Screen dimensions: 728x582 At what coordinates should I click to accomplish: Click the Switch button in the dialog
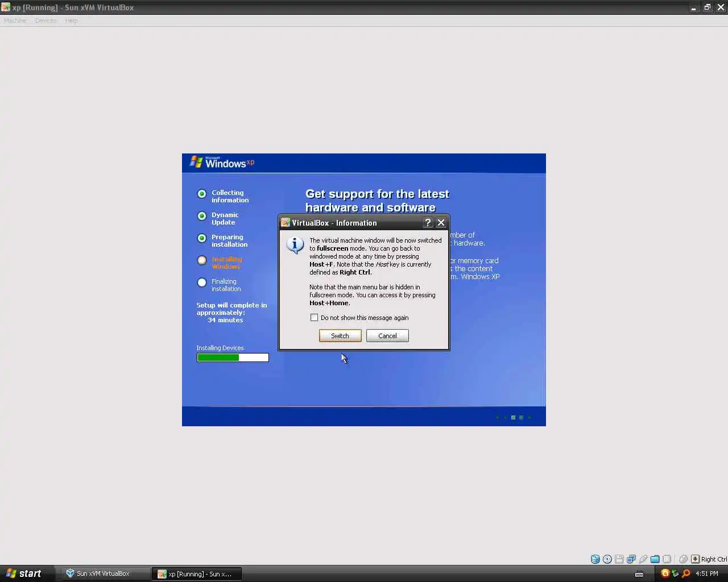coord(340,336)
